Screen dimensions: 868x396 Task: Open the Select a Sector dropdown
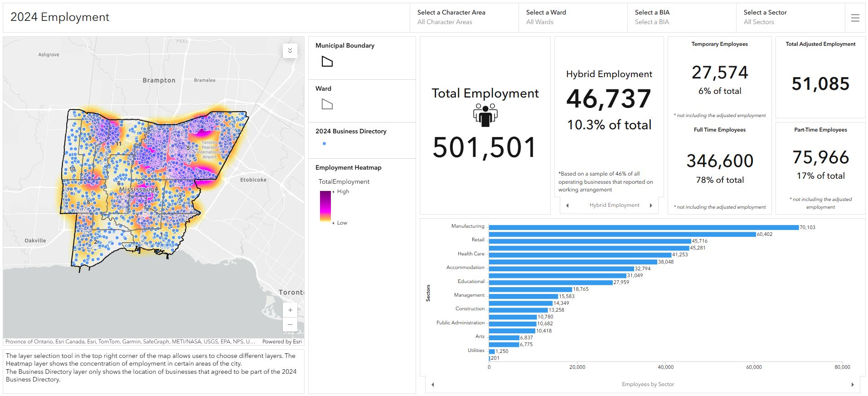(x=790, y=17)
